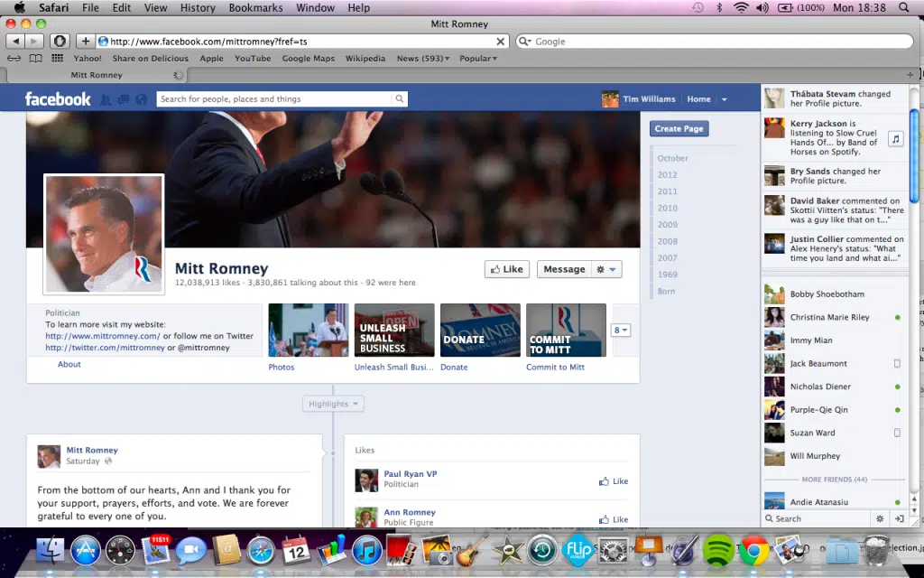Screen dimensions: 924x578
Task: Go to Home in Facebook header
Action: [699, 99]
